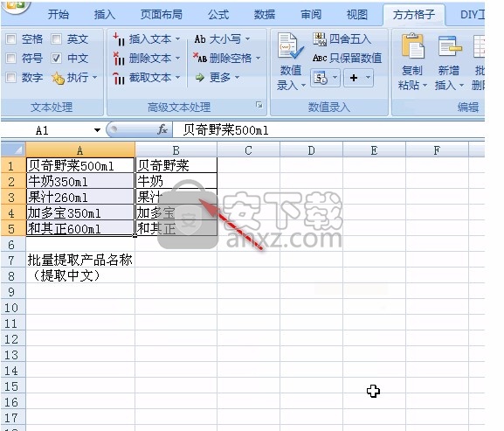Open the Page Layout (页面布局) tab
The height and width of the screenshot is (431, 504).
(162, 15)
